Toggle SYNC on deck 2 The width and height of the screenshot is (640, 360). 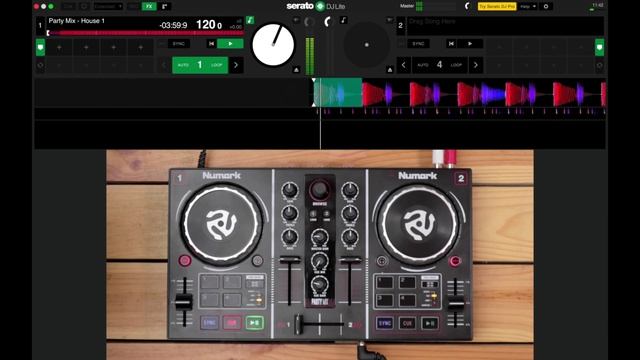point(418,44)
